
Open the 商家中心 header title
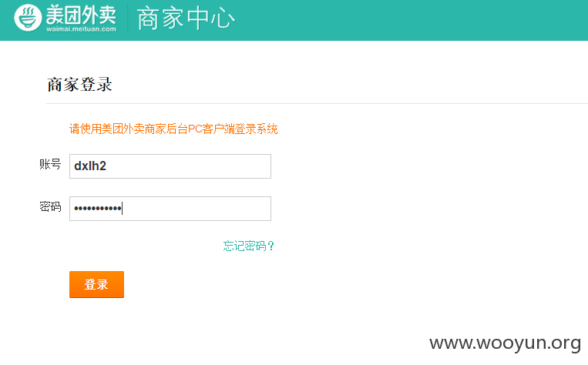(186, 18)
